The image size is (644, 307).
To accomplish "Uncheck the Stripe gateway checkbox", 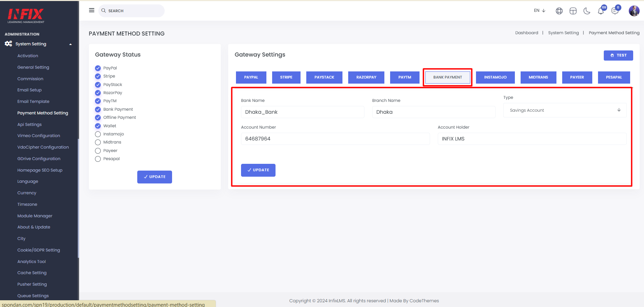I will coord(98,76).
